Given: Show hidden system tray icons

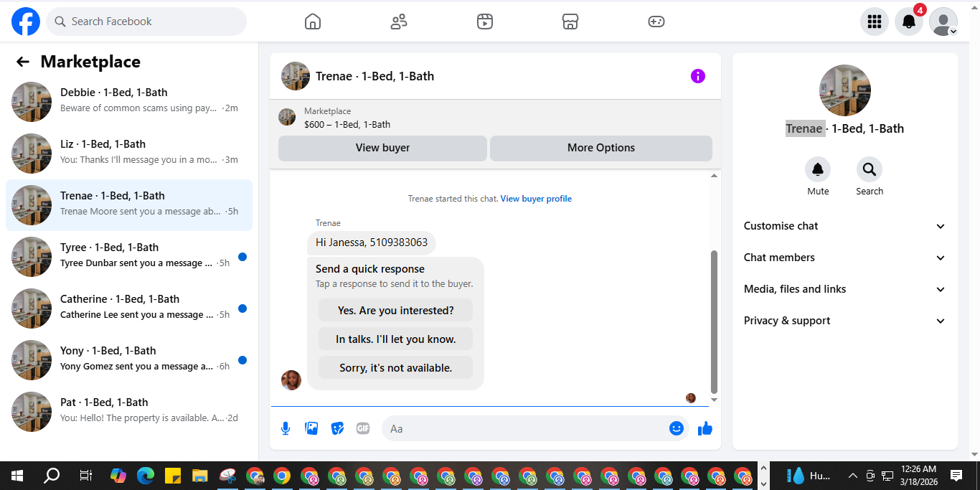Looking at the screenshot, I should pyautogui.click(x=852, y=476).
